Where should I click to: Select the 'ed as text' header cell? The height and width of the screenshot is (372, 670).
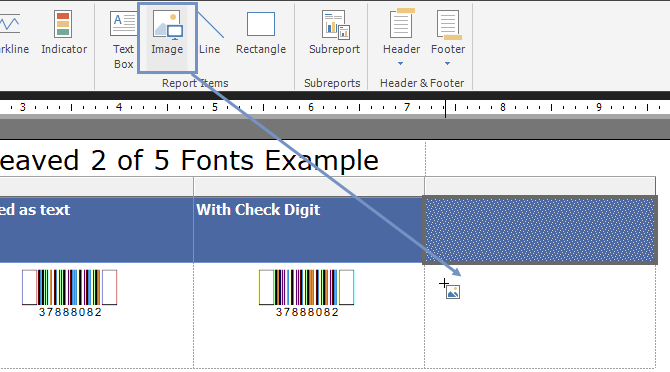(x=97, y=230)
